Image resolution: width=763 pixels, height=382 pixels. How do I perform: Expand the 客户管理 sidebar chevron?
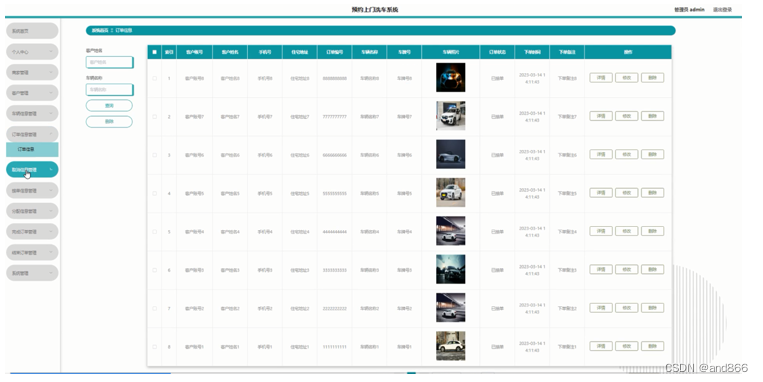pos(51,92)
